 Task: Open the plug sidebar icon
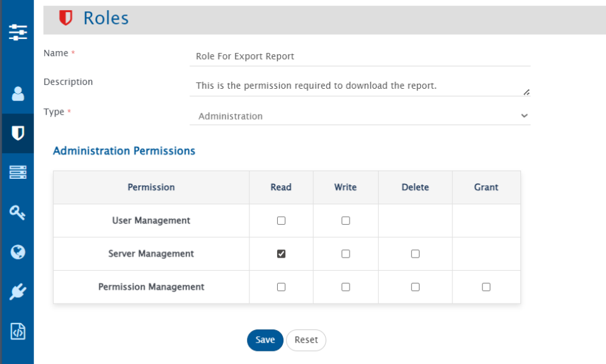click(x=18, y=292)
